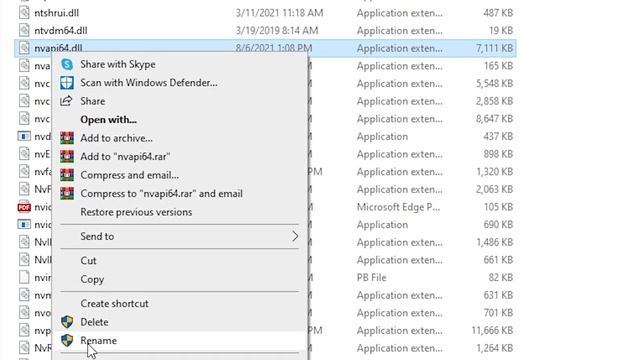Click the 19 KB size value

501,30
